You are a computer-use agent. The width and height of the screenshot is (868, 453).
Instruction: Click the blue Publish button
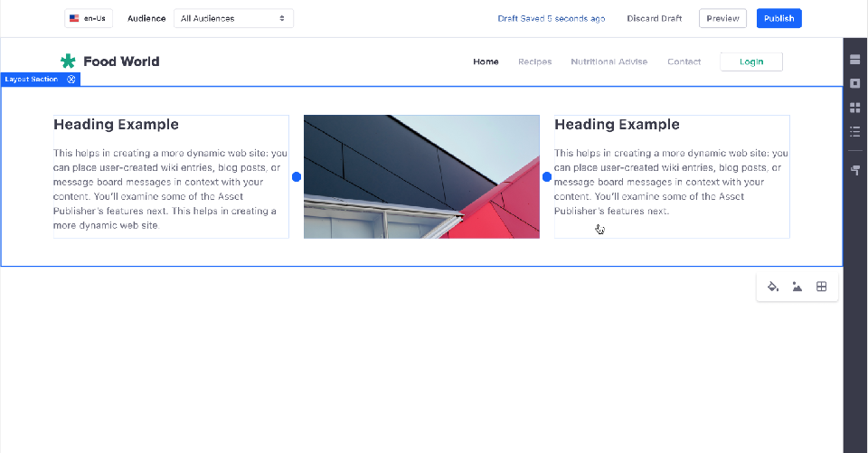[778, 18]
